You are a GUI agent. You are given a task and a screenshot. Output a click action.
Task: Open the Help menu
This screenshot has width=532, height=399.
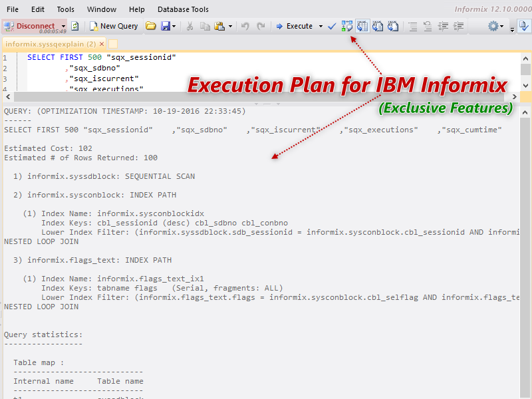coord(137,9)
